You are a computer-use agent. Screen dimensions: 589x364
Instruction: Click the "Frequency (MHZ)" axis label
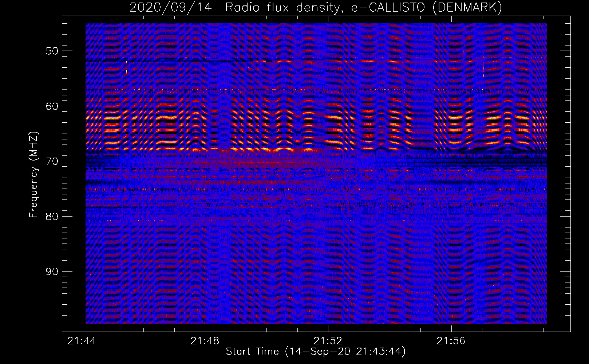click(33, 175)
